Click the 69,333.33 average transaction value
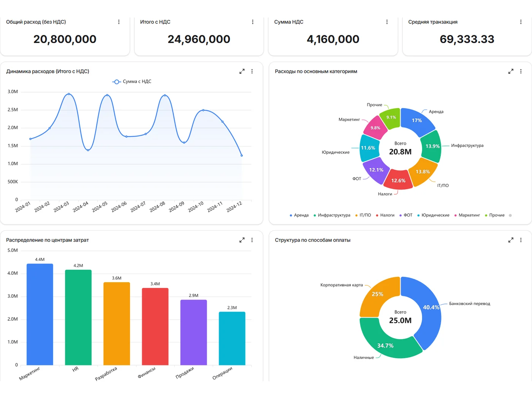Screen dimensions: 532x399 [467, 39]
